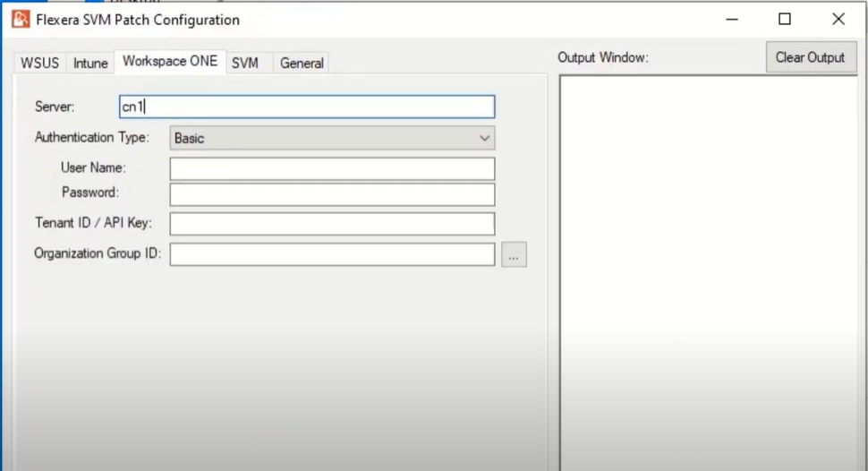This screenshot has width=868, height=471.
Task: Click inside the Output Window text area
Action: [709, 272]
